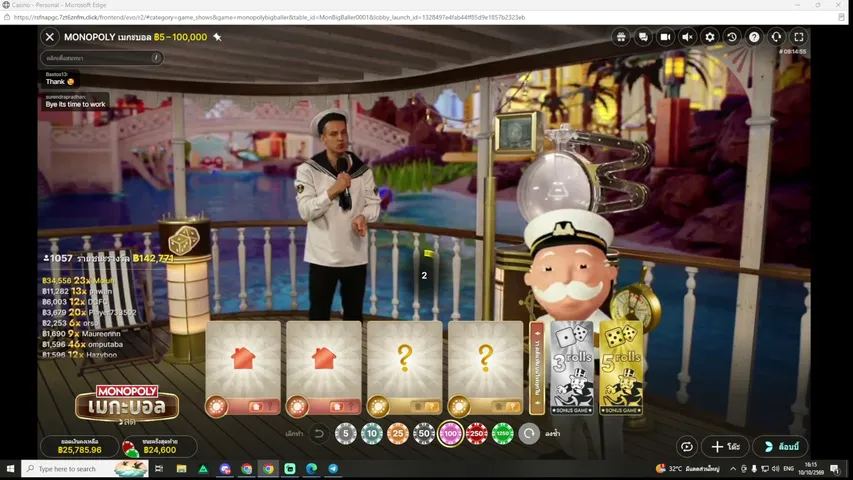853x480 pixels.
Task: Select the green 1250 chip
Action: click(x=503, y=434)
